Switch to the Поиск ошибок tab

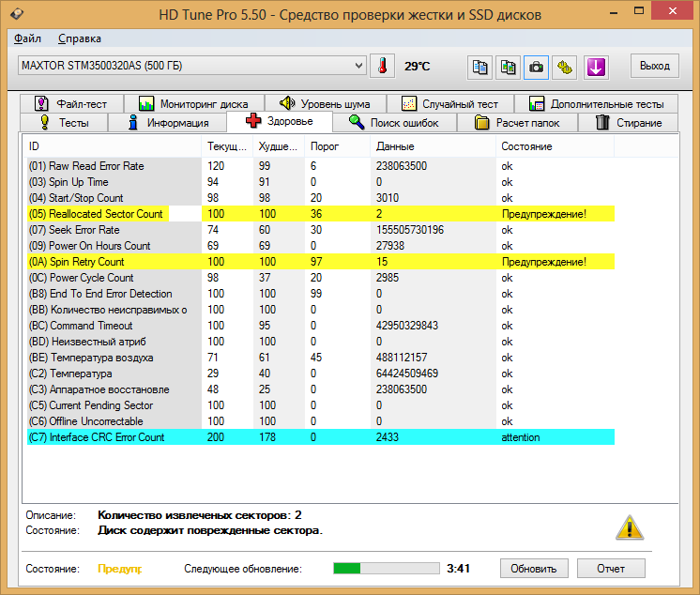click(395, 123)
